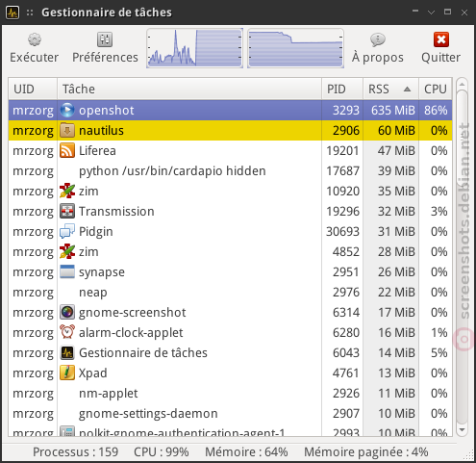
Task: Select the nautilus process name
Action: pos(101,131)
